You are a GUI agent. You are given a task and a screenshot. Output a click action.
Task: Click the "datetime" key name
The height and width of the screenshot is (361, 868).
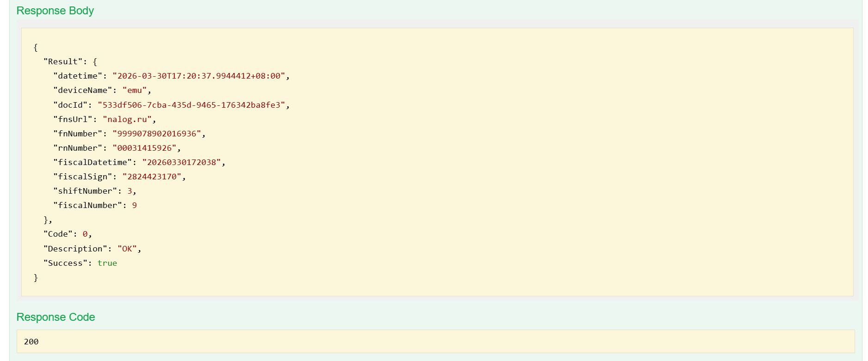pos(78,76)
